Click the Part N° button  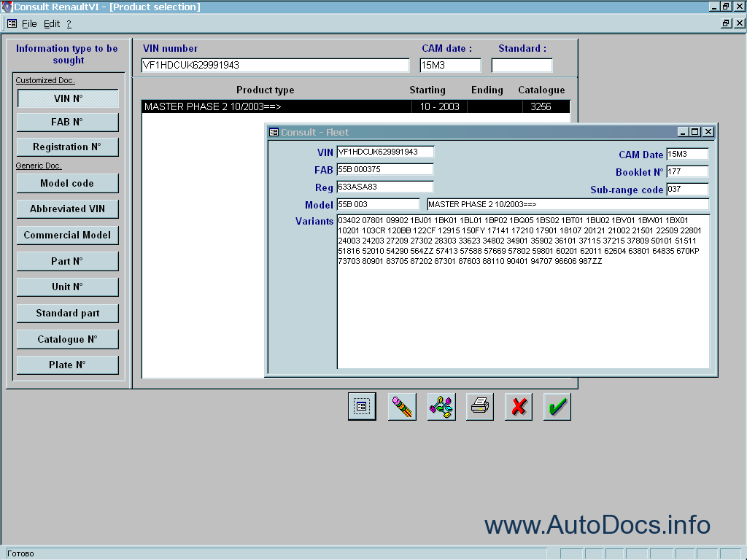coord(68,261)
